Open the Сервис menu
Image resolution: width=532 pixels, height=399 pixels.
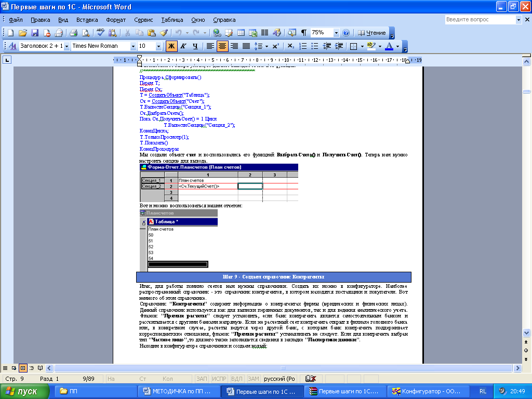point(143,20)
